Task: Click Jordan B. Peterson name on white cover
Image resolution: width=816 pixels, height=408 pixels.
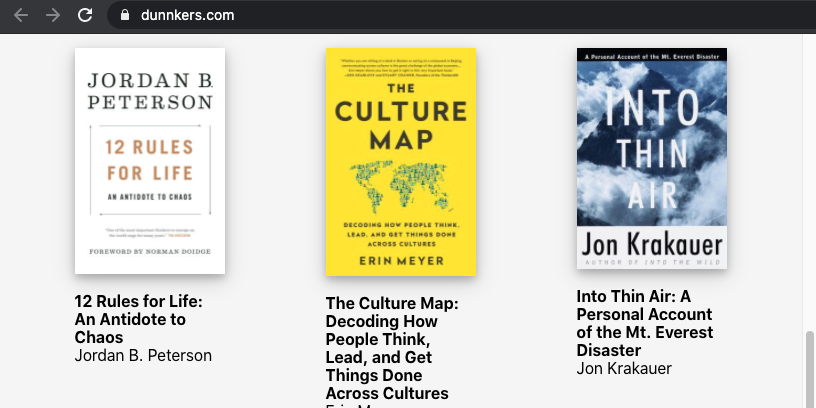Action: tap(150, 90)
